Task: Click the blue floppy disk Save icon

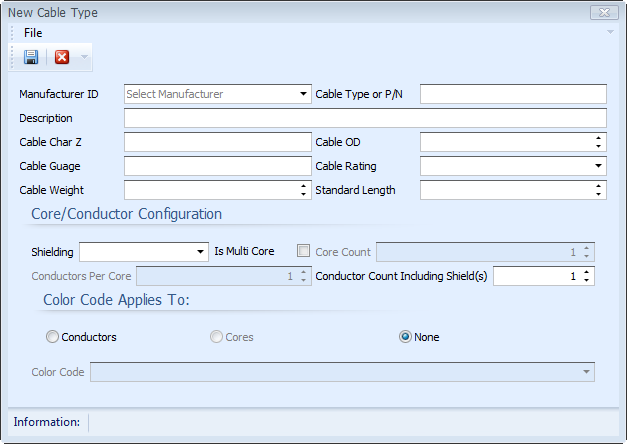Action: [x=31, y=57]
